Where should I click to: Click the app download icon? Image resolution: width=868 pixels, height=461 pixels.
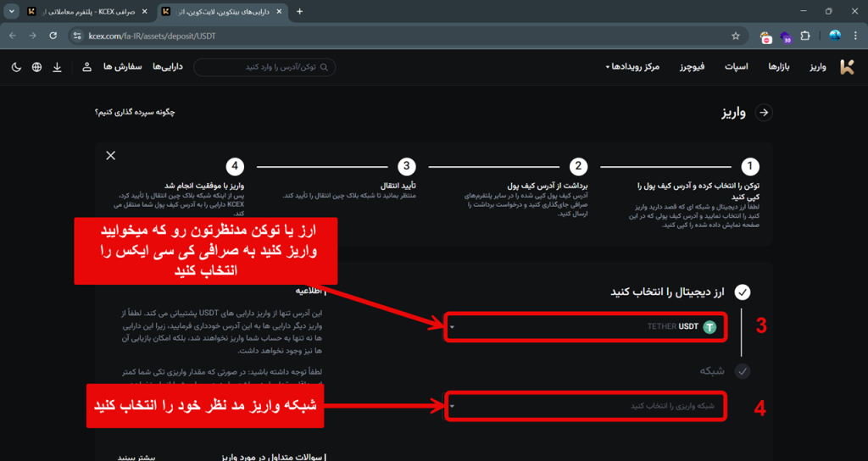tap(57, 67)
